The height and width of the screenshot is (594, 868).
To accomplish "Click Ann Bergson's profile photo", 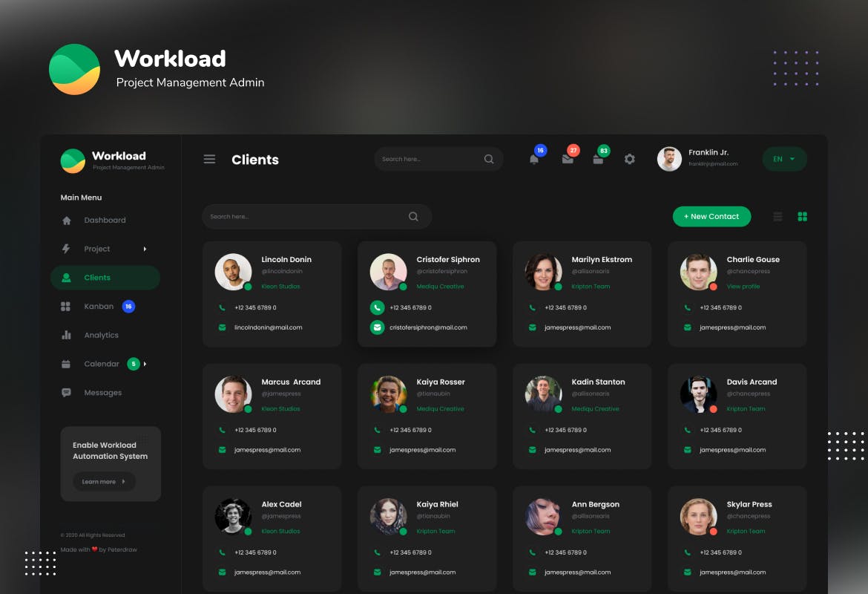I will (543, 517).
